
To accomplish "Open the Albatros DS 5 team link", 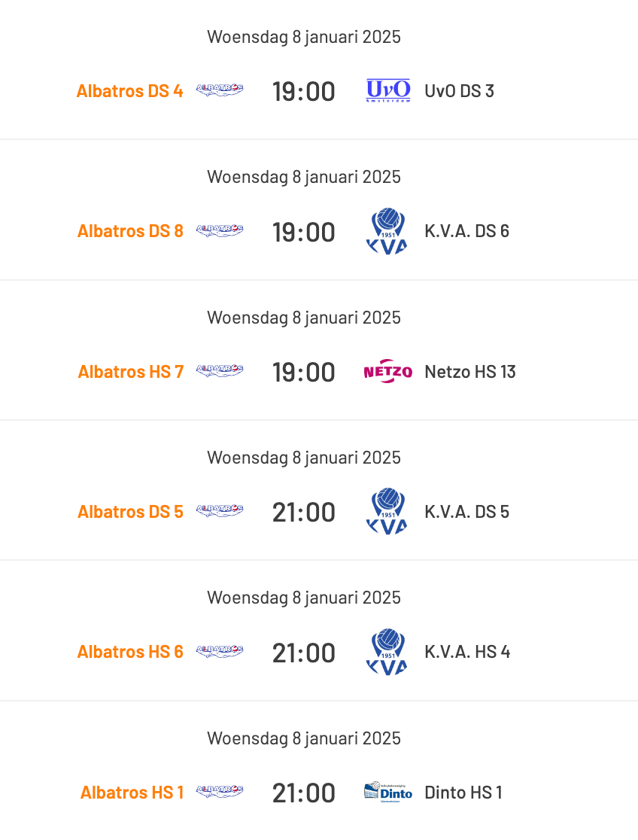I will tap(130, 512).
